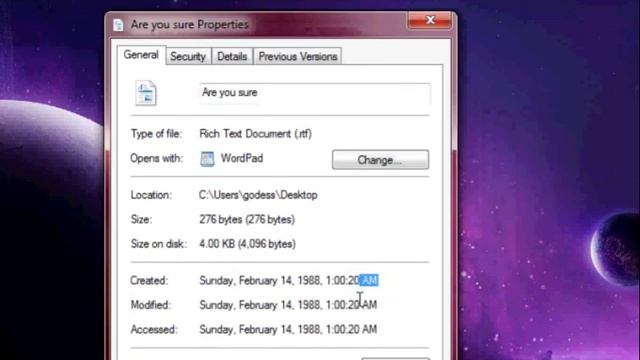Click the size on disk value '4.00 KB'

[x=247, y=244]
